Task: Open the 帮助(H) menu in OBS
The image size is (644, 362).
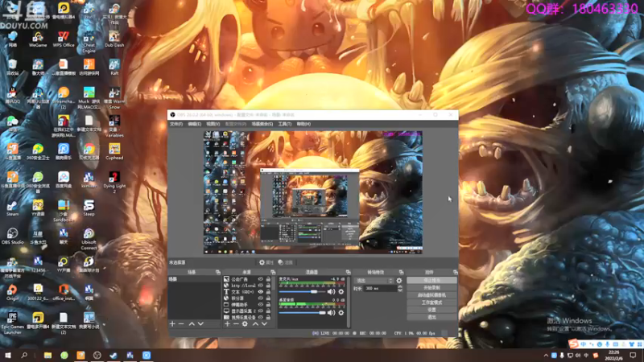Action: pos(303,124)
